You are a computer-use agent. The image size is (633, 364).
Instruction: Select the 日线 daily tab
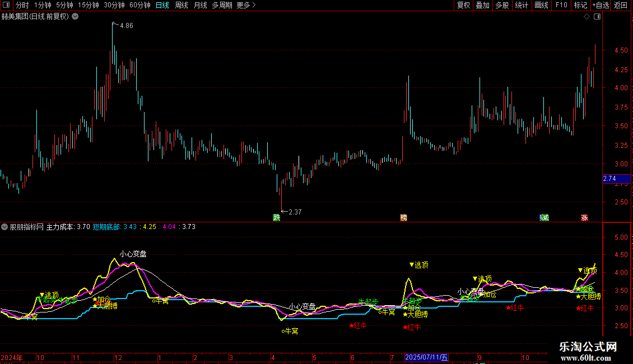click(162, 5)
